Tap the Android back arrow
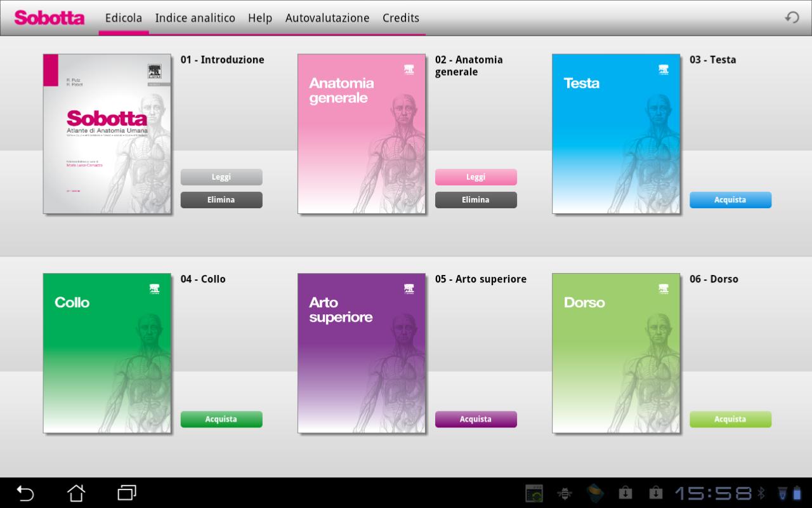812x508 pixels. point(25,493)
